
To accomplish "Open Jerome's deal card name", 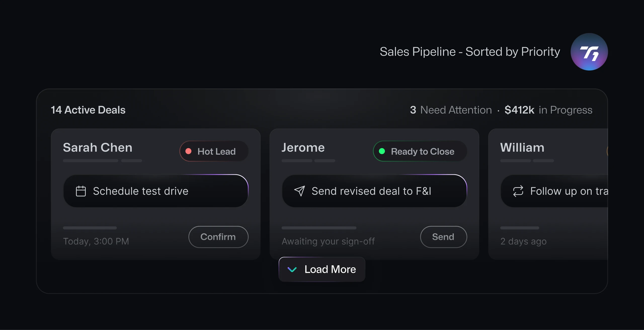I will pos(303,148).
